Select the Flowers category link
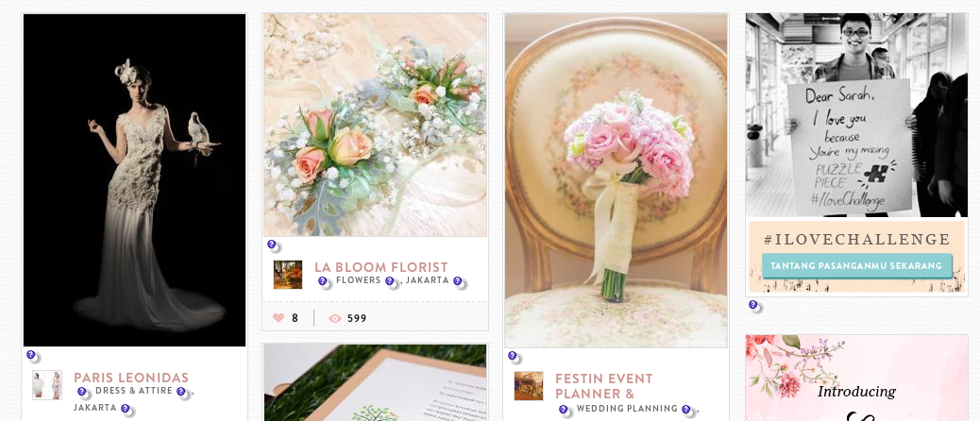Screen dimensions: 980x421 click(x=358, y=279)
